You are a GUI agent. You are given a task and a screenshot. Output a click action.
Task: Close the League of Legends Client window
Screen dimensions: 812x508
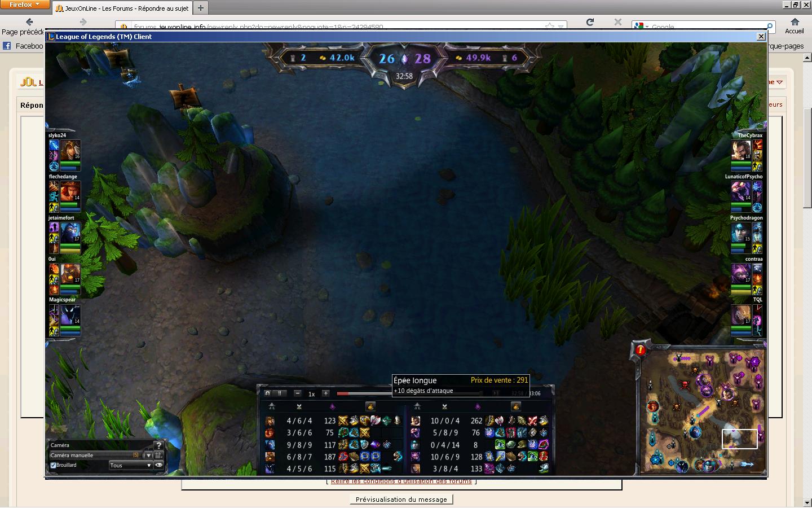(761, 36)
